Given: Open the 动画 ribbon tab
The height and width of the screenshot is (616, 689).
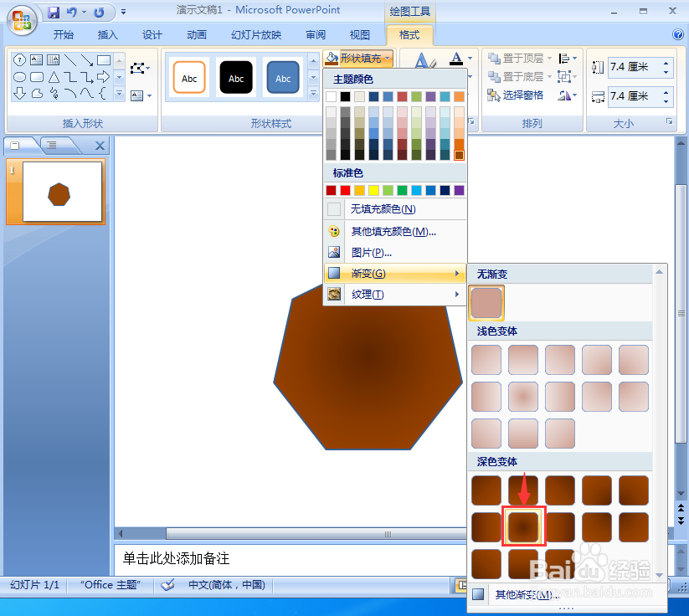Looking at the screenshot, I should tap(197, 34).
